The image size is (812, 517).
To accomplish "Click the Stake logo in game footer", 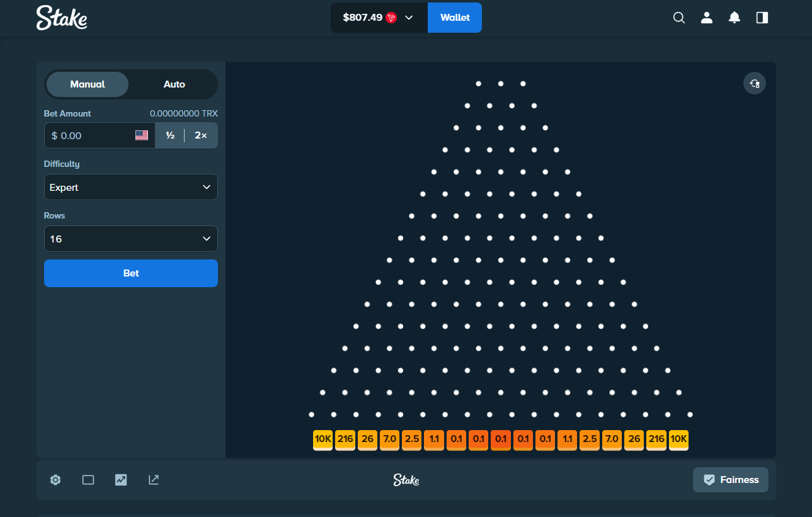I will [406, 480].
